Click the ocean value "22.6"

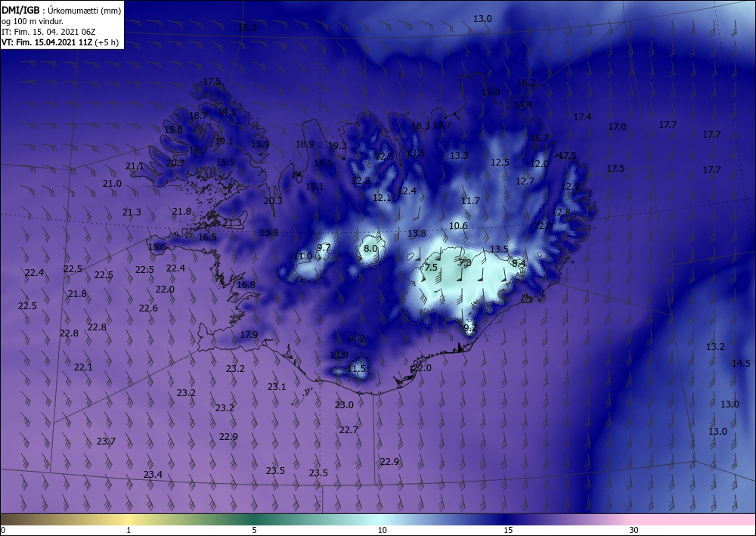click(x=148, y=308)
